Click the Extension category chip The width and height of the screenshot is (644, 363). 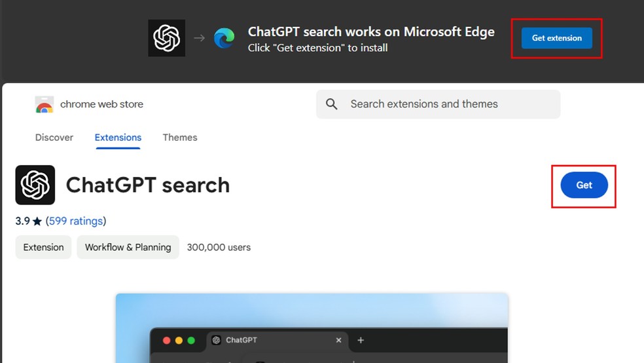(x=43, y=247)
